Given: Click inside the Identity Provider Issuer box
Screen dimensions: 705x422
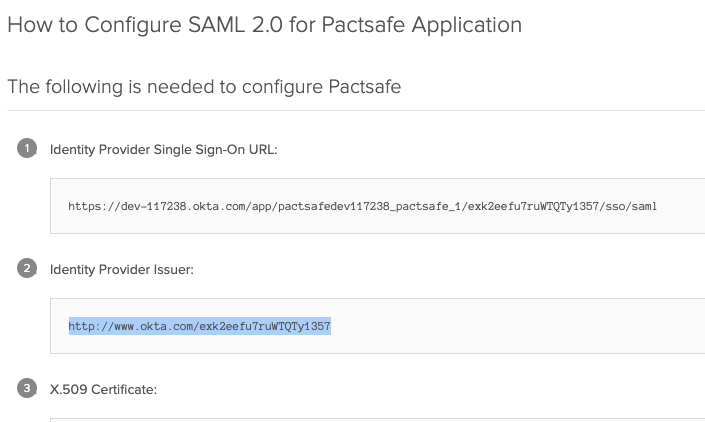Looking at the screenshot, I should pos(377,326).
